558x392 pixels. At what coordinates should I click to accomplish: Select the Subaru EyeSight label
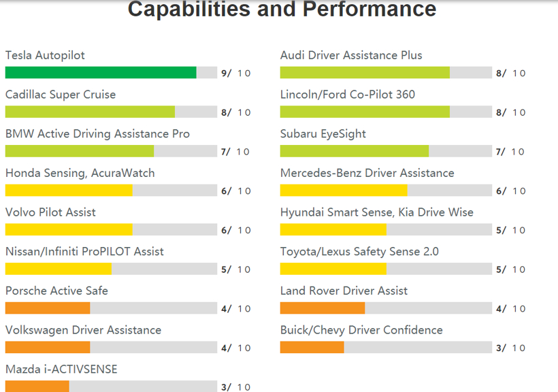click(x=323, y=134)
